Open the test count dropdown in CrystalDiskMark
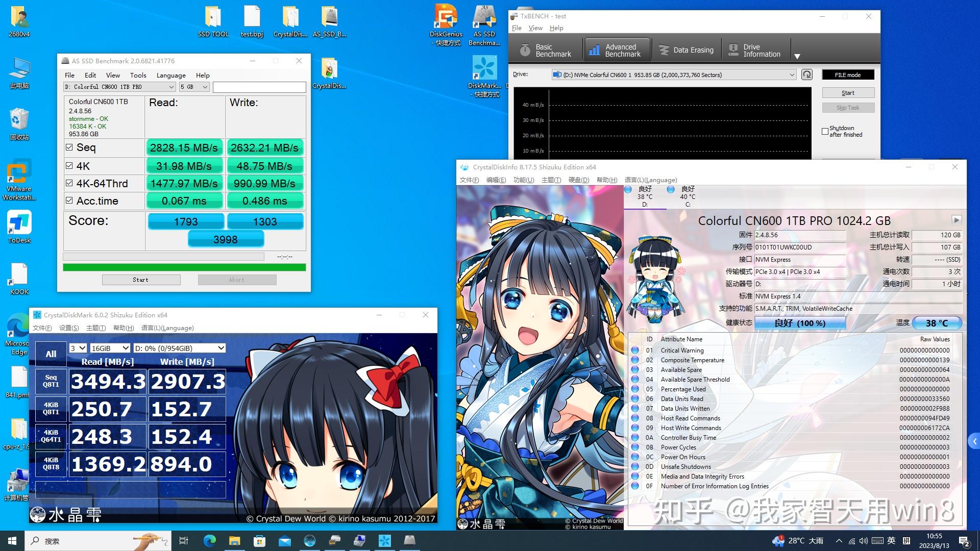This screenshot has width=980, height=551. pos(78,348)
